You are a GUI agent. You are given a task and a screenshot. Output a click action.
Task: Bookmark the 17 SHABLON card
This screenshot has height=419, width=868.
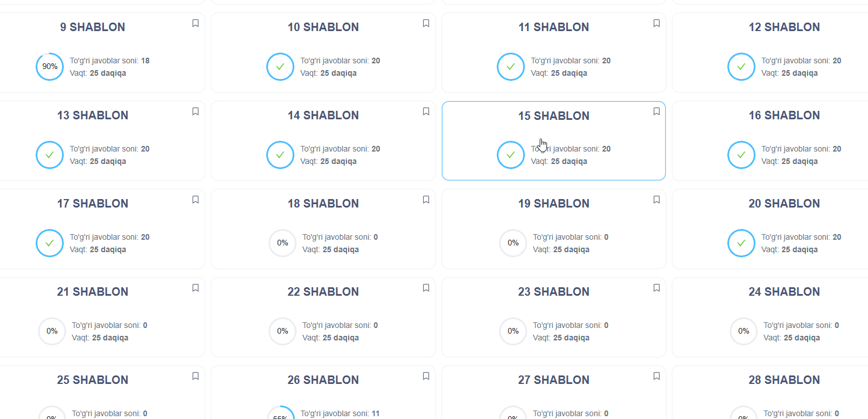(196, 200)
